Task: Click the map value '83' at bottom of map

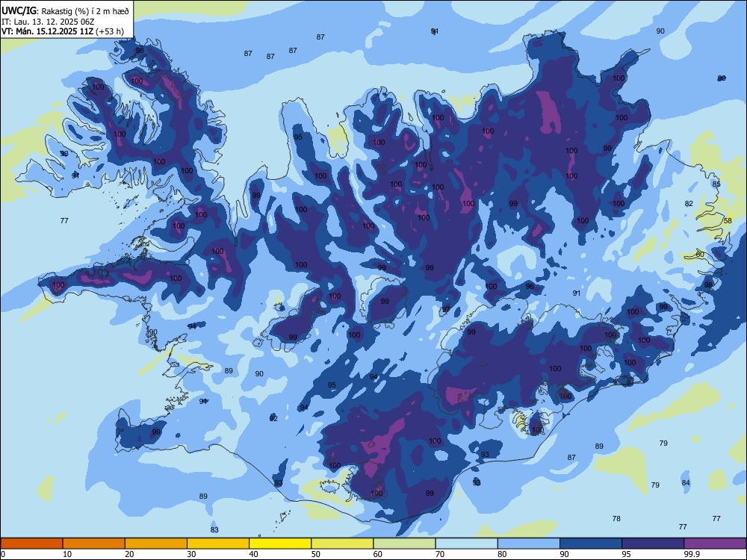Action: pos(214,529)
